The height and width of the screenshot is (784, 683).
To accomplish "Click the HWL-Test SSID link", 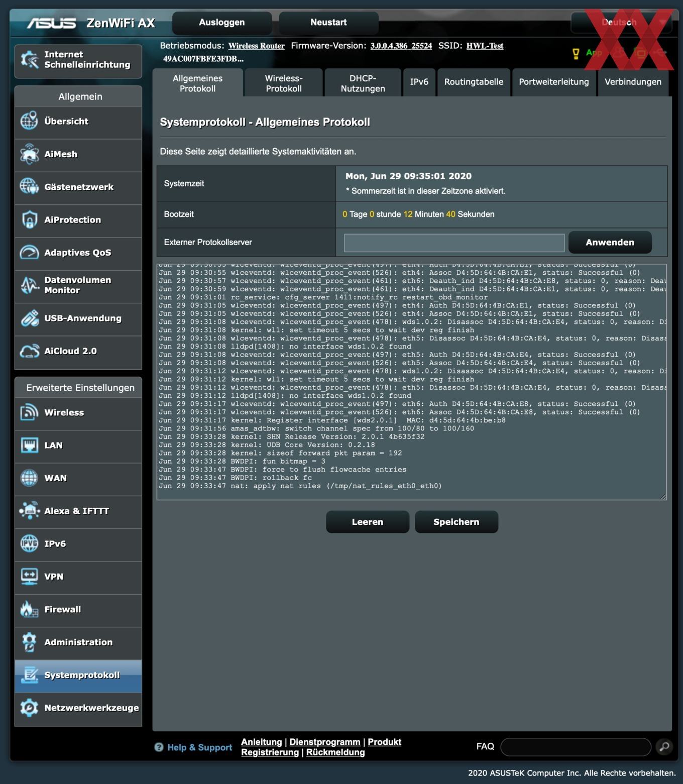I will (x=485, y=46).
